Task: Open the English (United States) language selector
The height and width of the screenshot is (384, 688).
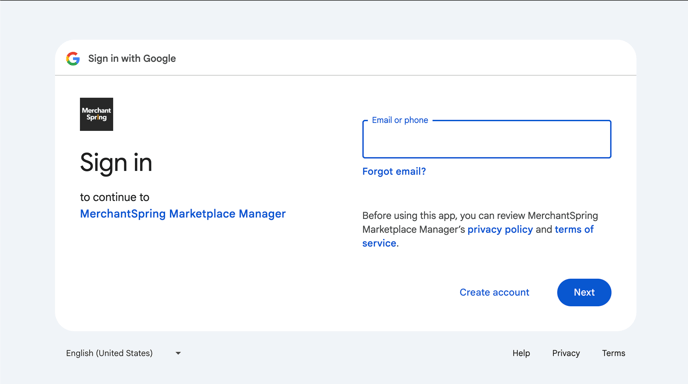Action: click(x=123, y=353)
